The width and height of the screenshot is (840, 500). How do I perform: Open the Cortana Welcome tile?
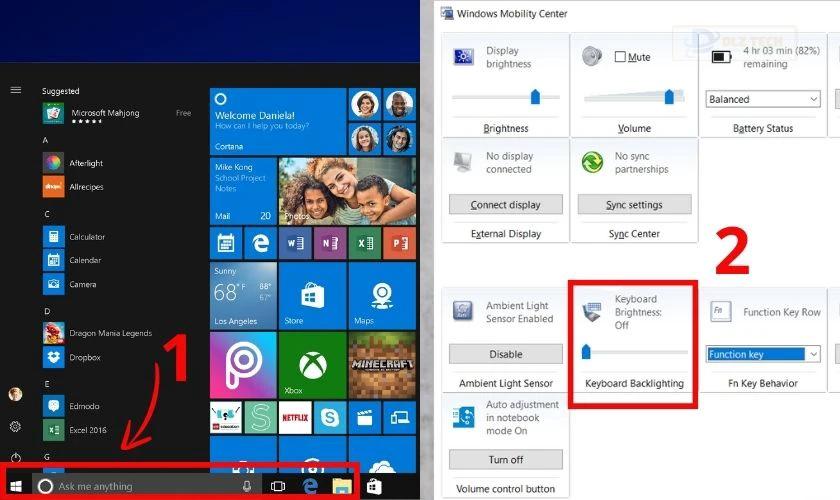pyautogui.click(x=278, y=122)
